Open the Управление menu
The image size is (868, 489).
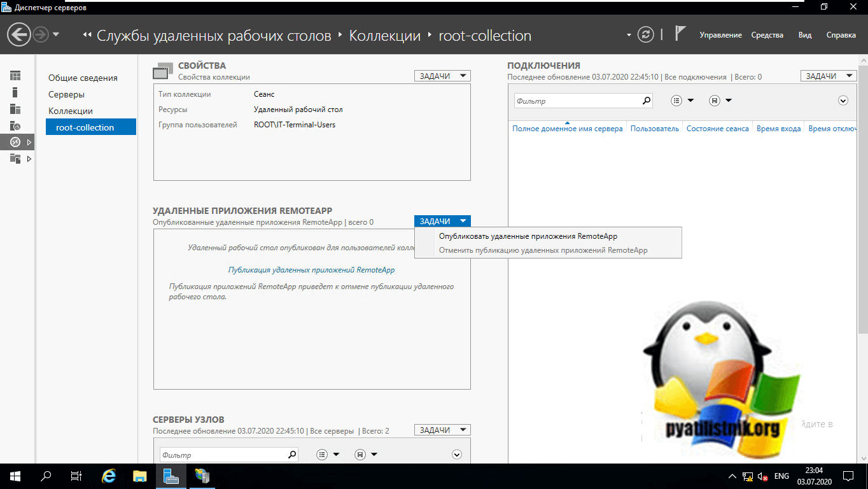coord(720,35)
